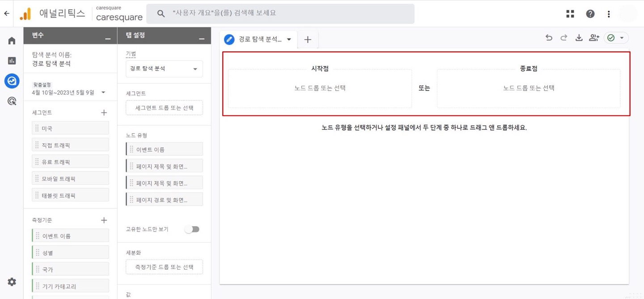Open Advertising cursor icon in sidebar

click(12, 101)
